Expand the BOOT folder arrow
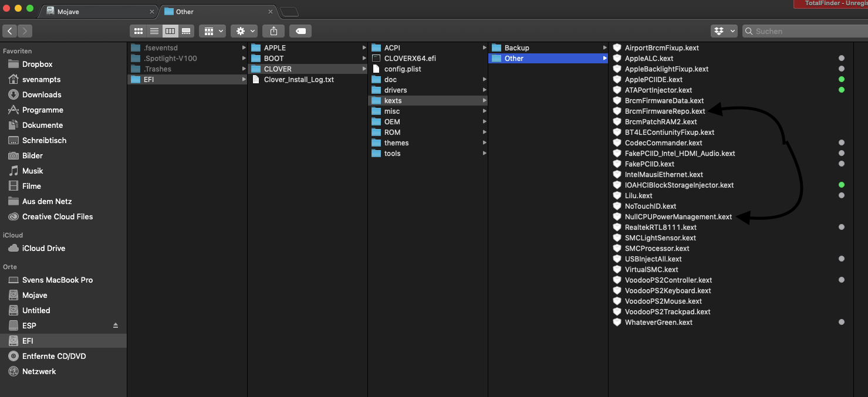Screen dimensions: 868x397 point(364,58)
